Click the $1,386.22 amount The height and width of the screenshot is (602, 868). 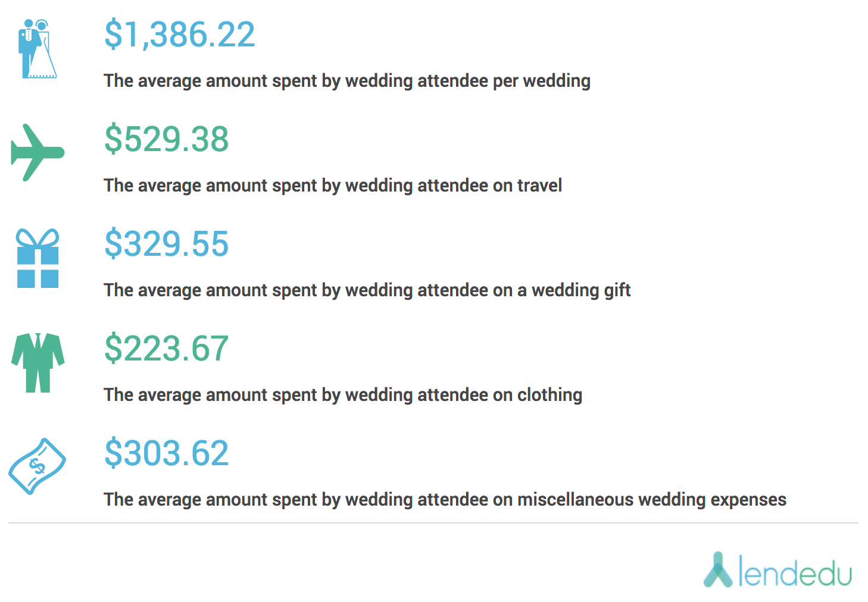[x=180, y=35]
